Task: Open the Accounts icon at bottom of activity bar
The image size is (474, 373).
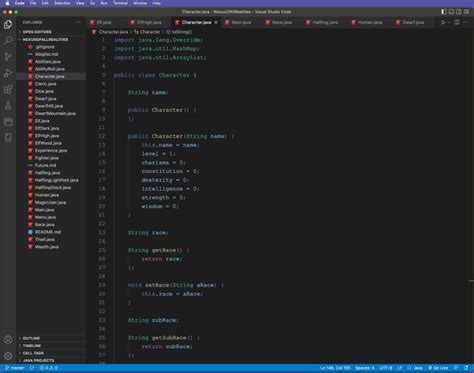Action: (8, 340)
